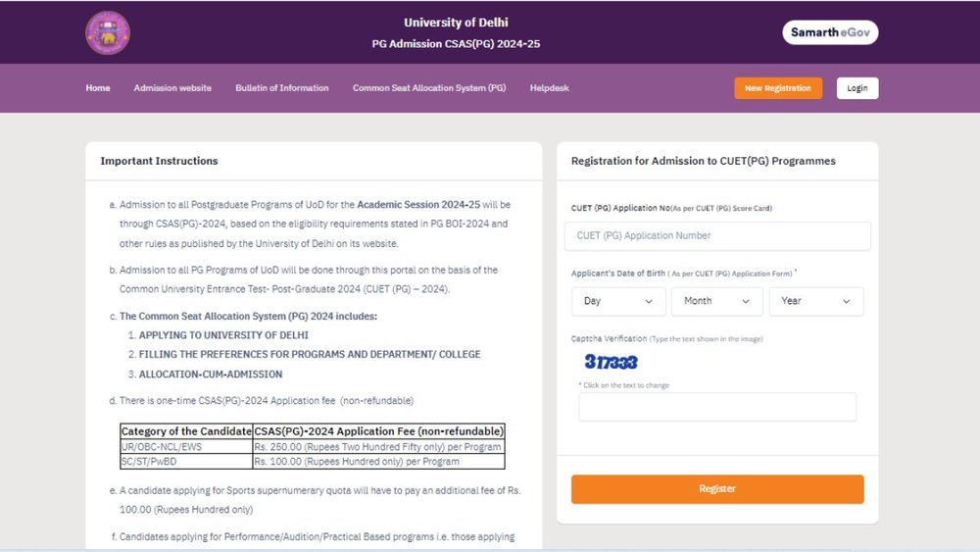Click the 'SC/ST/PwBD' table cell
Image resolution: width=980 pixels, height=552 pixels.
click(x=186, y=462)
